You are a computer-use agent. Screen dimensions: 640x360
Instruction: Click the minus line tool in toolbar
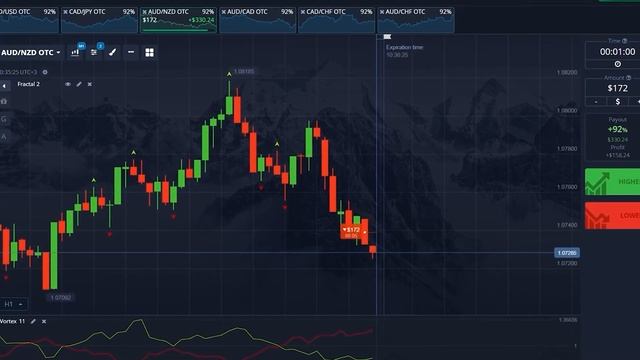click(131, 52)
